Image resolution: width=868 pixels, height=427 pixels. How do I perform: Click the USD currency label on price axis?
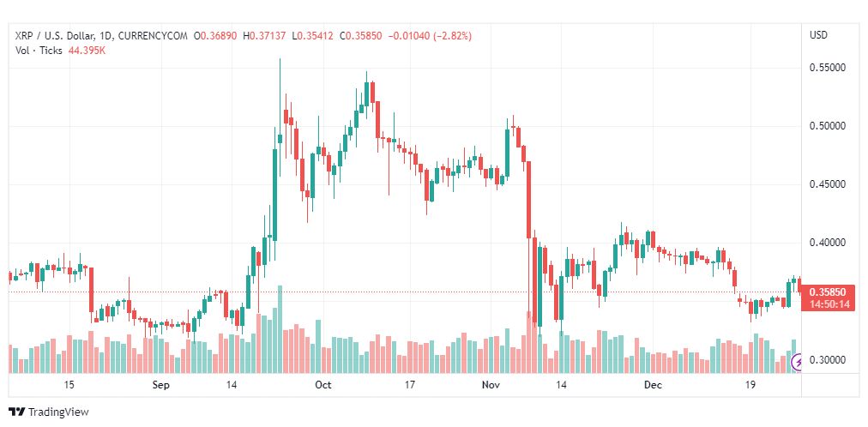tap(819, 35)
